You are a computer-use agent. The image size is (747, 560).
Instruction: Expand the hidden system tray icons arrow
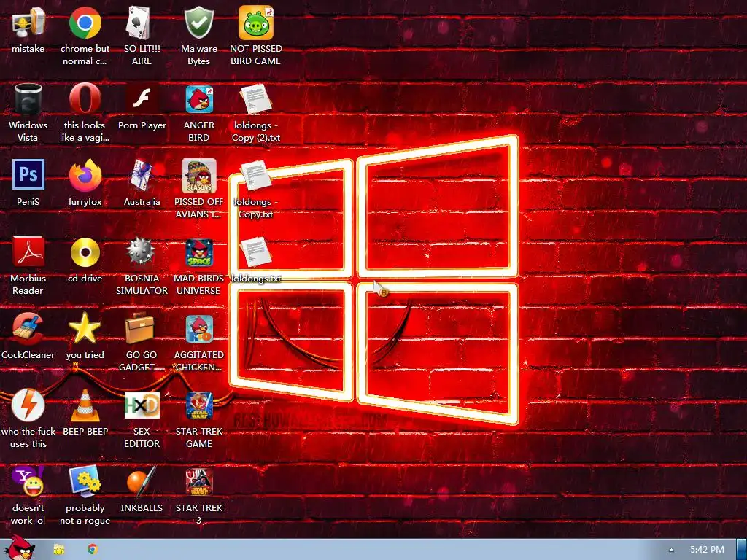(x=671, y=550)
